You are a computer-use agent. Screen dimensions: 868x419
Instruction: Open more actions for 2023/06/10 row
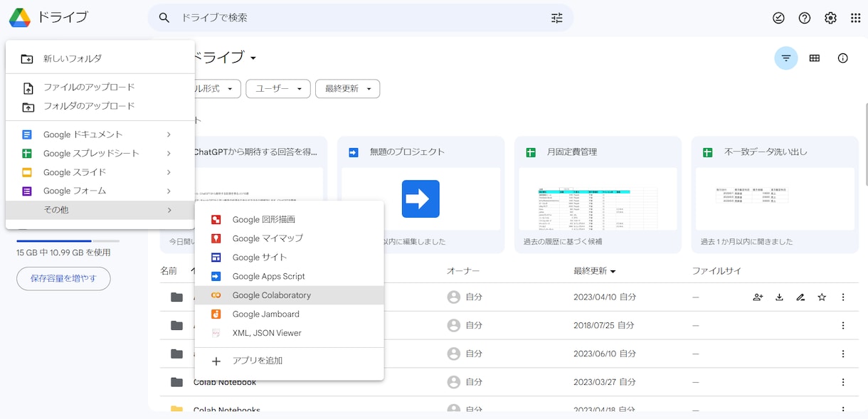coord(843,354)
